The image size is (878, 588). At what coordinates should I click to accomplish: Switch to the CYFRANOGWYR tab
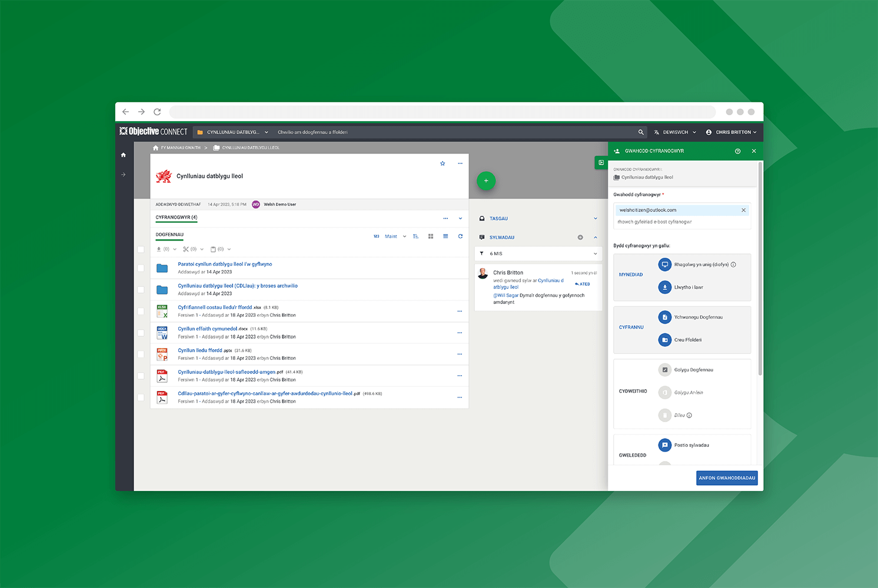(176, 218)
